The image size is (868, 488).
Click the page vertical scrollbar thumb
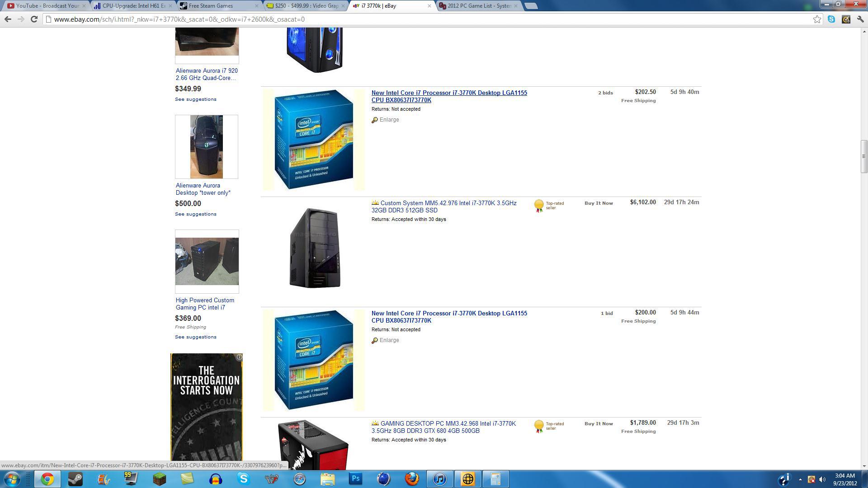click(863, 156)
